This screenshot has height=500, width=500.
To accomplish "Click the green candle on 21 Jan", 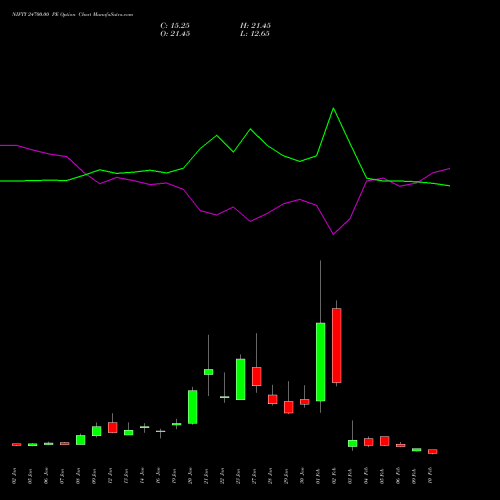I will tap(209, 372).
